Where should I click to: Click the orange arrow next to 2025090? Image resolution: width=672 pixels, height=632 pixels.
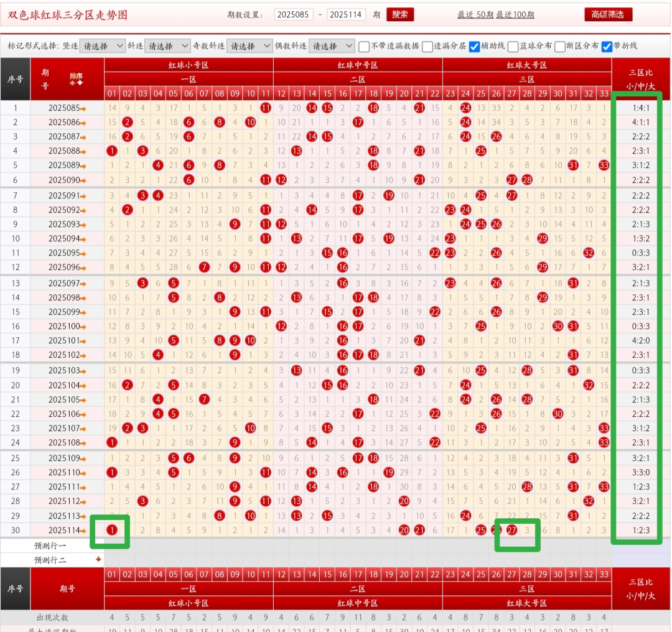tap(83, 180)
